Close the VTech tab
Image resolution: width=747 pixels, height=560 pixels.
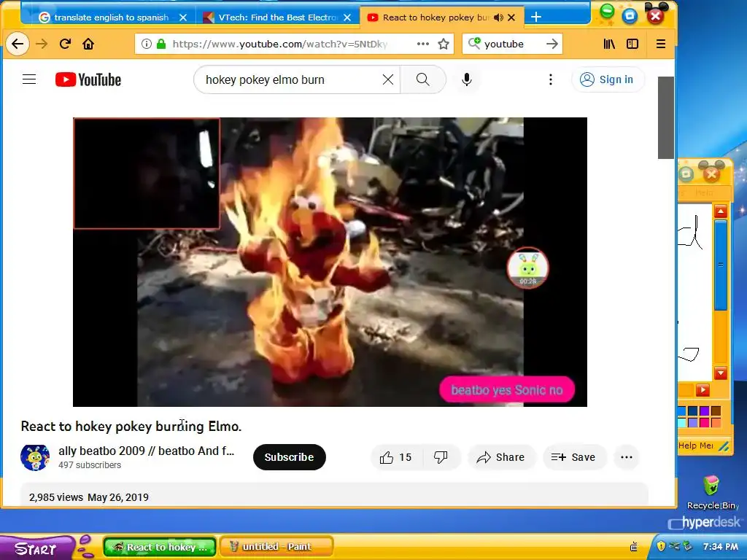pyautogui.click(x=347, y=17)
